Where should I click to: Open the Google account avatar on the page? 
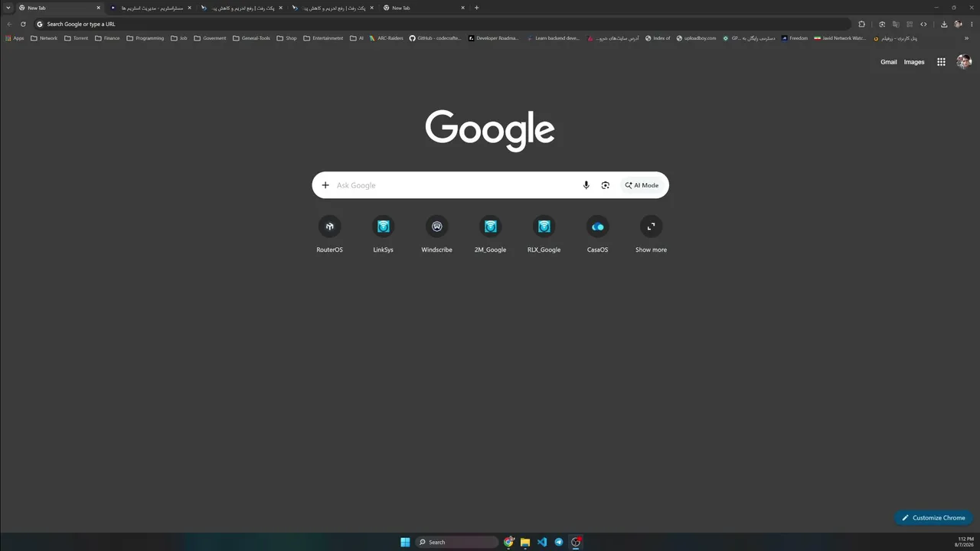[x=964, y=62]
